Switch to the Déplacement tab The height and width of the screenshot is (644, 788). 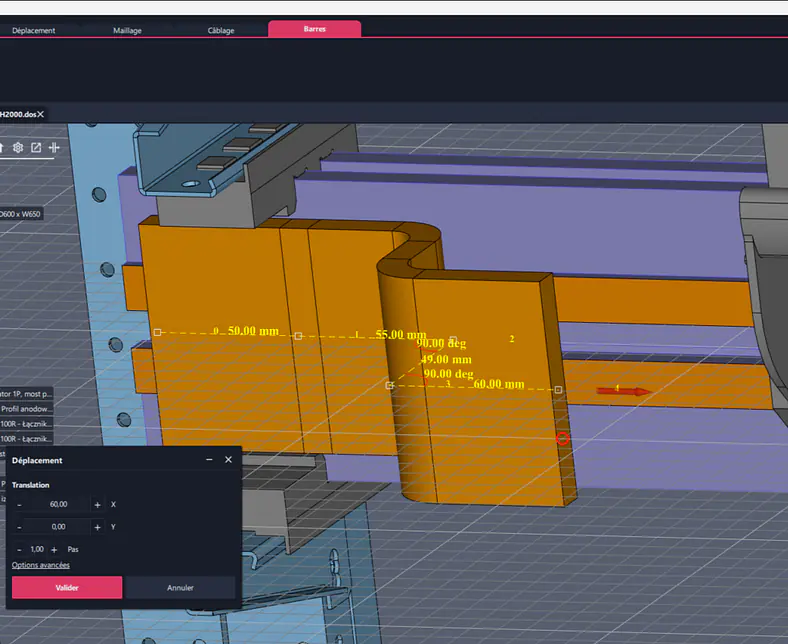click(34, 30)
